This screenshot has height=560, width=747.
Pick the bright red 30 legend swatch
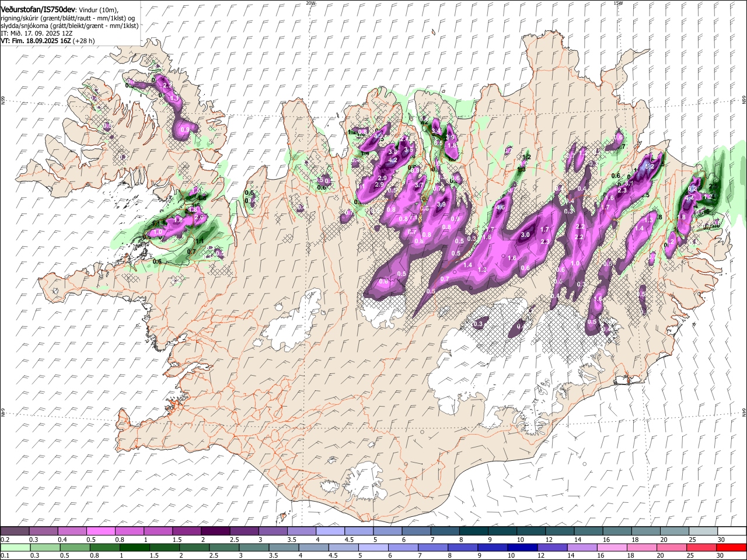coord(730,547)
